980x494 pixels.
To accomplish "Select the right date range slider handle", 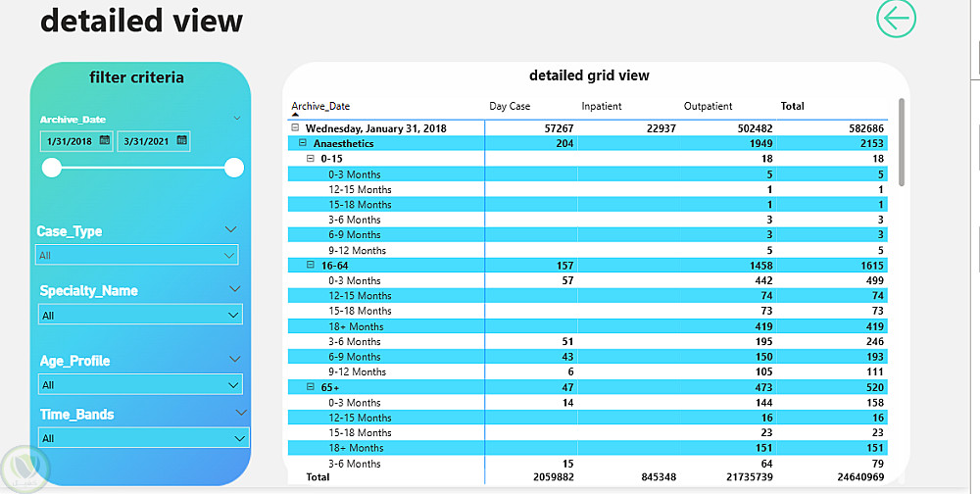I will tap(234, 168).
